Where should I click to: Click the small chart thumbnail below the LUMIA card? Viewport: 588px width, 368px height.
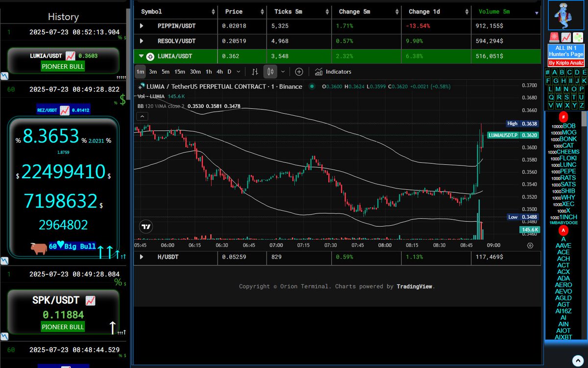(4, 76)
